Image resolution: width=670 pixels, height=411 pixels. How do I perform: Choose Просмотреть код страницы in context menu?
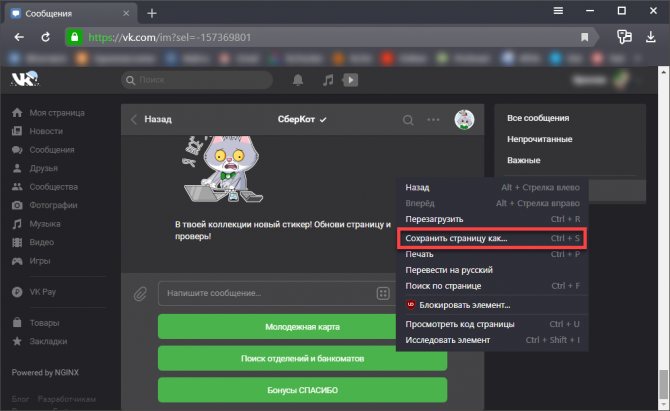point(492,324)
